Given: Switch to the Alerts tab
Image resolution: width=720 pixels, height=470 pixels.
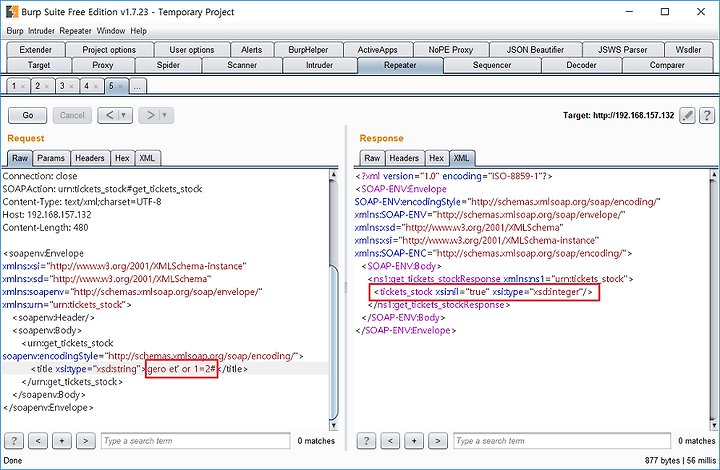Looking at the screenshot, I should tap(252, 50).
